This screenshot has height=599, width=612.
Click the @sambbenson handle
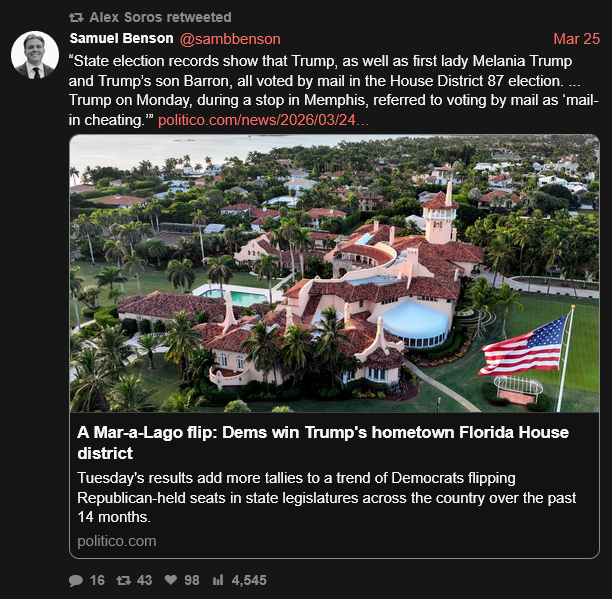click(x=230, y=39)
